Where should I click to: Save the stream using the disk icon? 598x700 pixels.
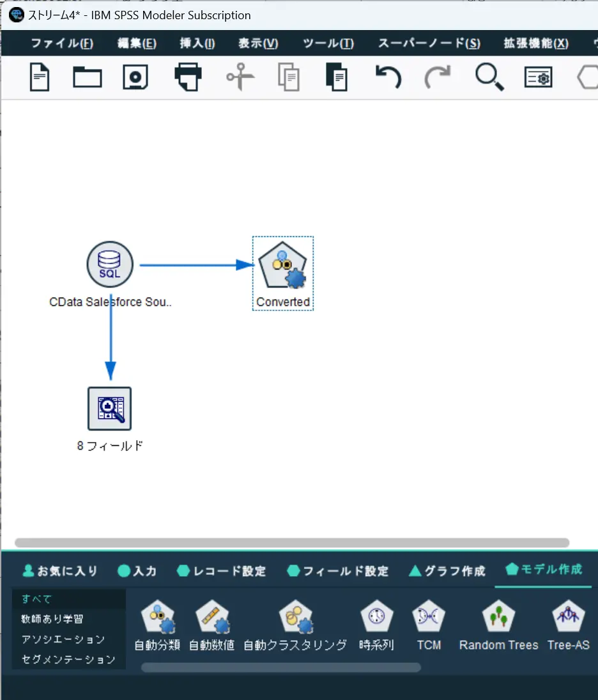[x=135, y=77]
